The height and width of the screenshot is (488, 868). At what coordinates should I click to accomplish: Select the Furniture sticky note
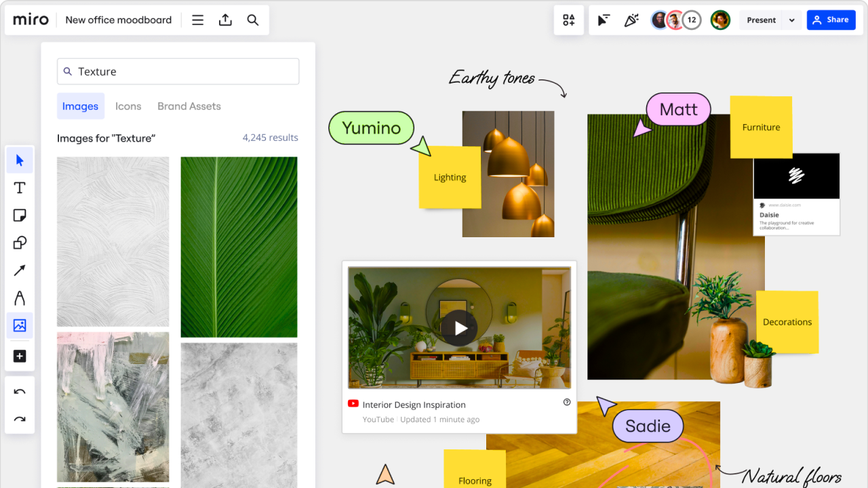click(x=761, y=127)
